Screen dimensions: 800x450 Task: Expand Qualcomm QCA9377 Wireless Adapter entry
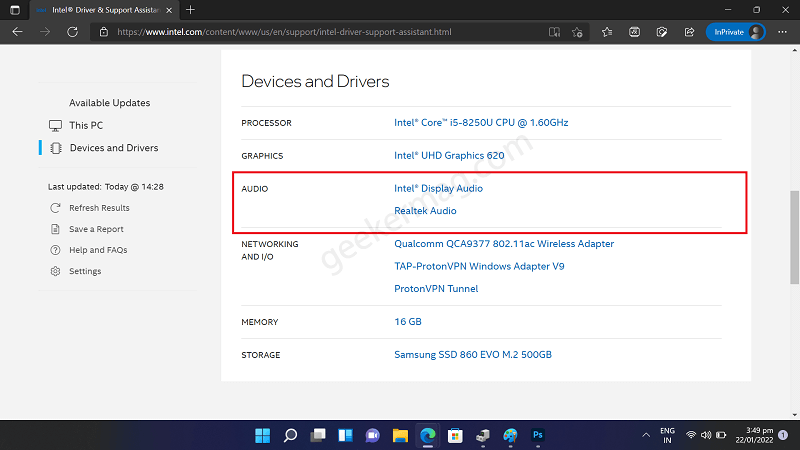504,244
